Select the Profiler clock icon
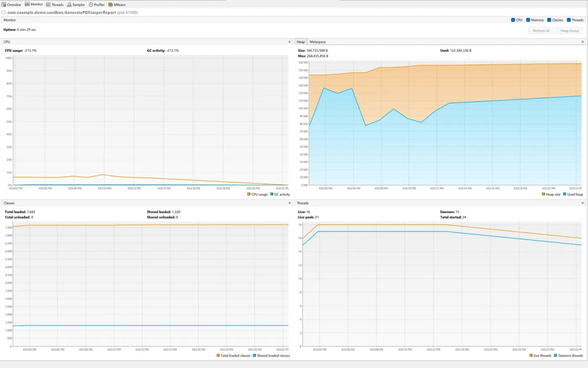The image size is (588, 368). coord(91,5)
